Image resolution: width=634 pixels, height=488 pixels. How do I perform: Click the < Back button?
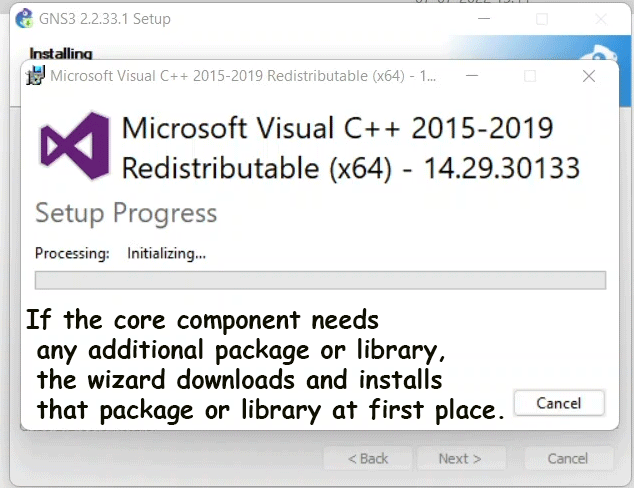tap(368, 458)
